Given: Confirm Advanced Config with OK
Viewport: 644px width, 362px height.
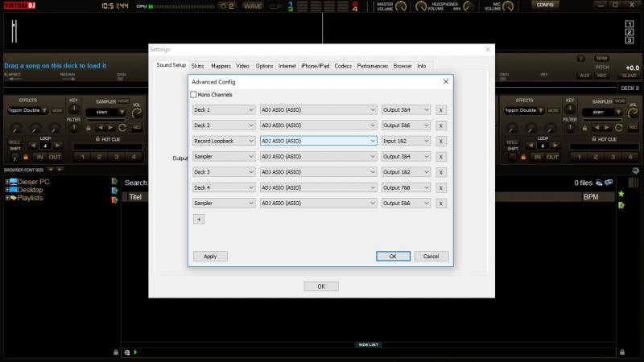Looking at the screenshot, I should coord(393,257).
